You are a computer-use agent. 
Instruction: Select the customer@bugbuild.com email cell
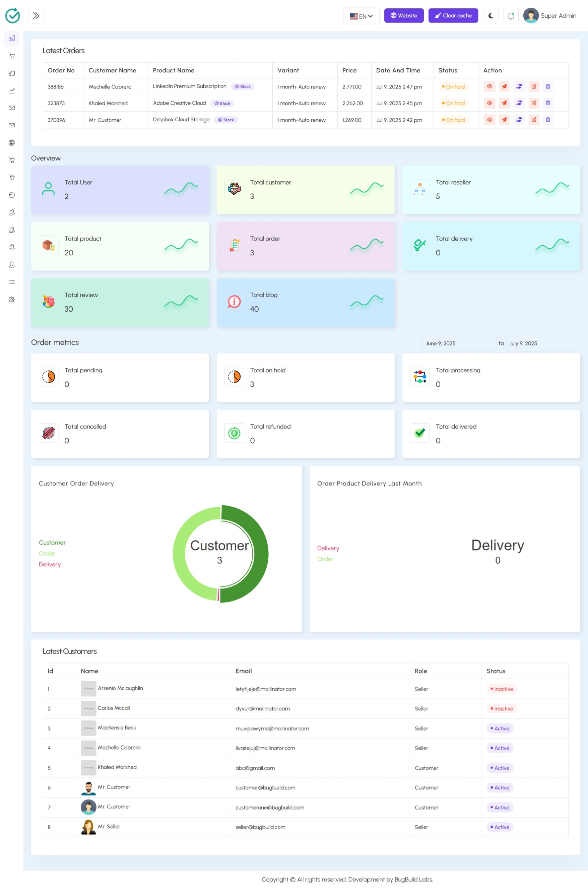point(320,787)
